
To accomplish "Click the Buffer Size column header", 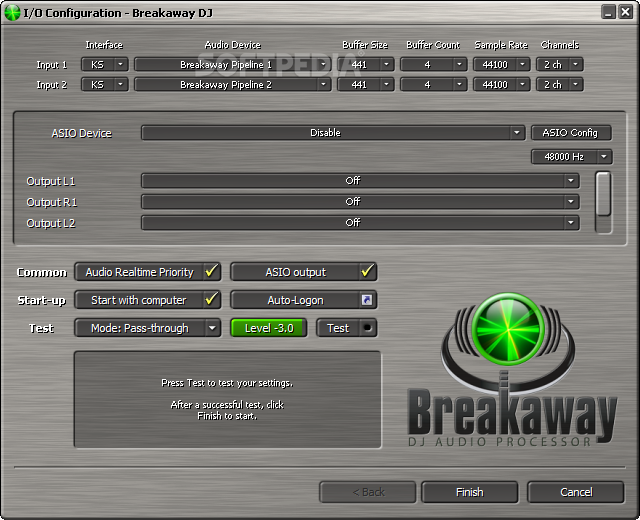I will (x=365, y=44).
